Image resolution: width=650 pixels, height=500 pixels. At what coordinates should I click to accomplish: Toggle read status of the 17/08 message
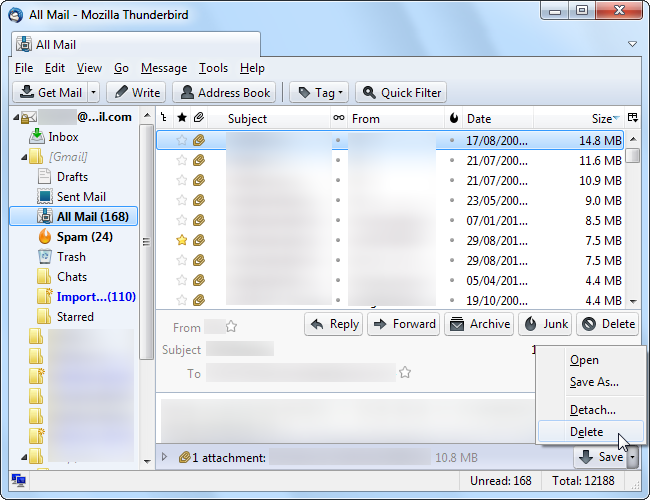coord(338,140)
